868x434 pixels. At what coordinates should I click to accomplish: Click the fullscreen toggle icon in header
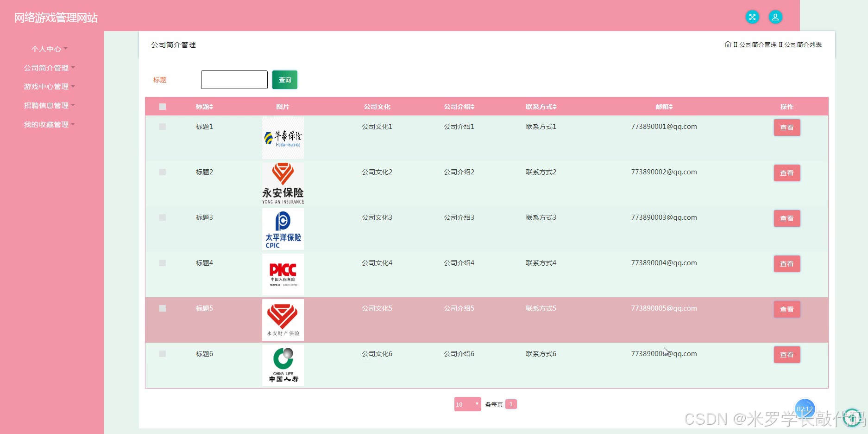(752, 17)
